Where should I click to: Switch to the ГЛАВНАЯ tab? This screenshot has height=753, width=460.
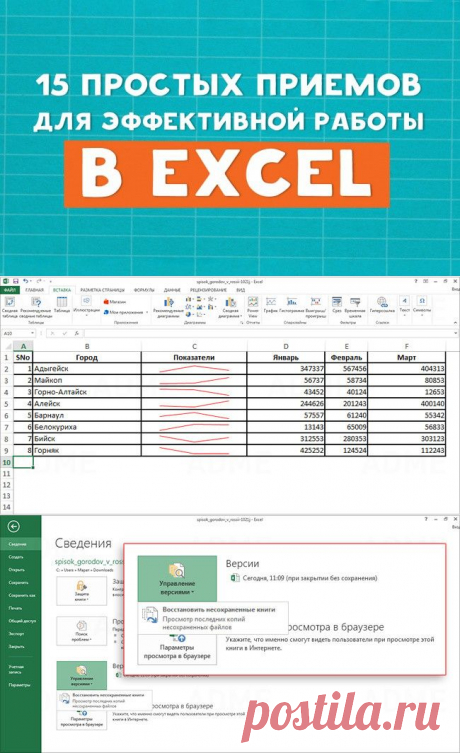34,290
